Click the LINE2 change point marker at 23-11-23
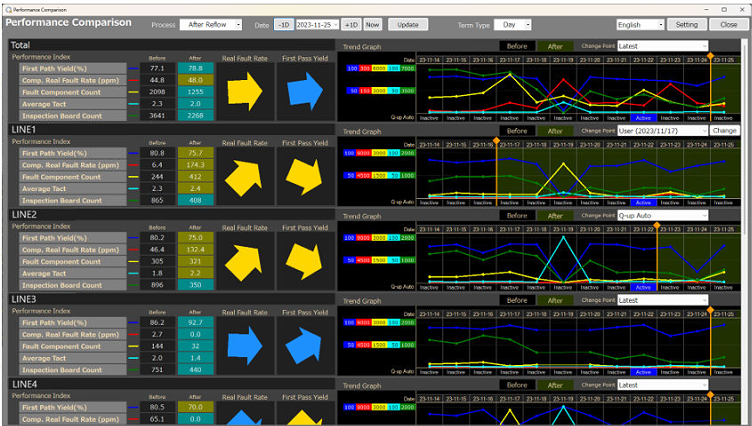Viewport: 752px width, 426px height. (x=657, y=225)
